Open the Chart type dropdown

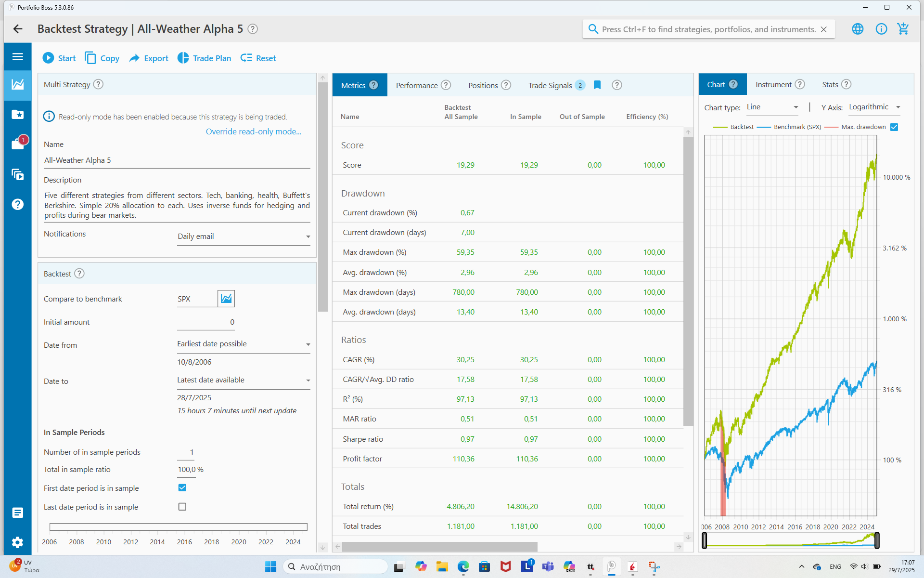(x=772, y=107)
